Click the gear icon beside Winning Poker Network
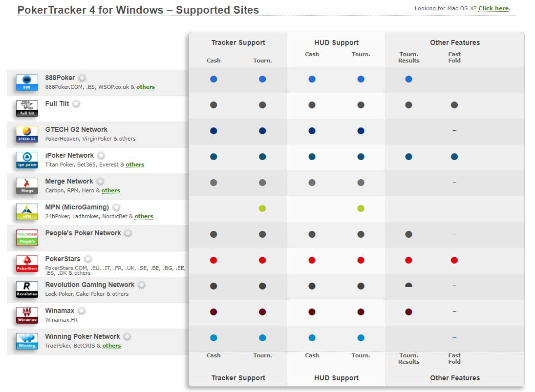This screenshot has height=392, width=535. click(127, 337)
